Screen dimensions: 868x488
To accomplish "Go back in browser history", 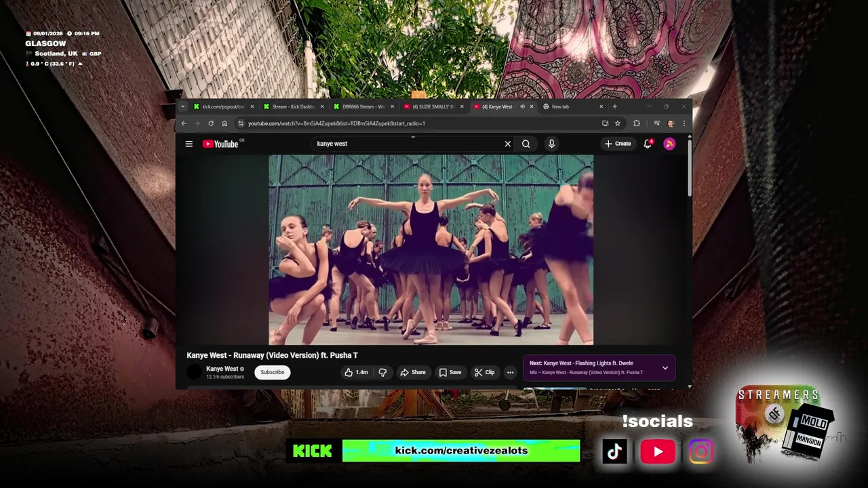I will click(x=184, y=123).
